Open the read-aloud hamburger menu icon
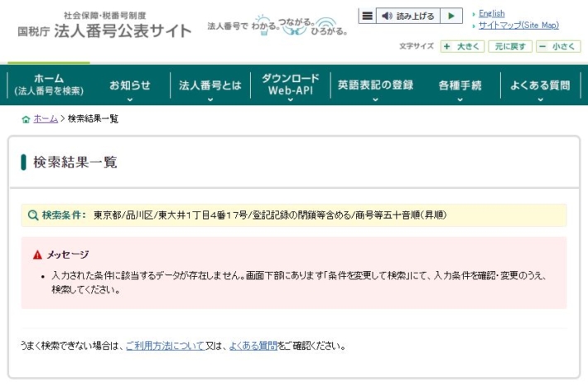 (368, 16)
